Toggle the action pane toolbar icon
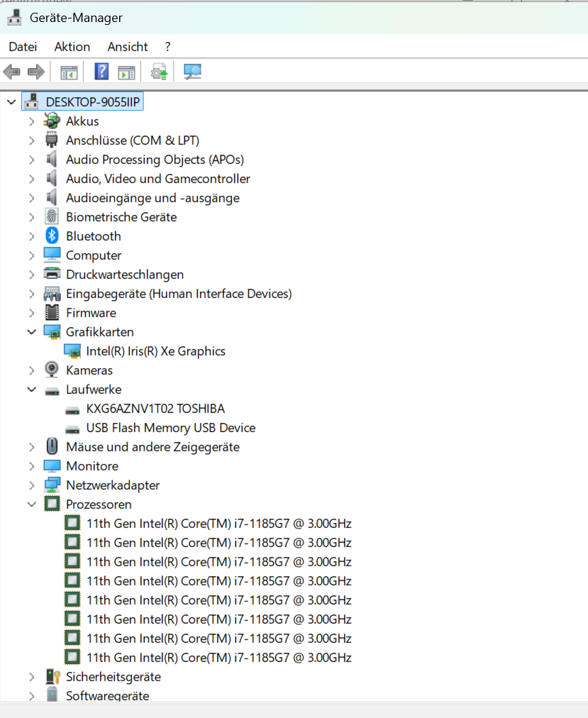This screenshot has width=588, height=718. click(x=126, y=72)
